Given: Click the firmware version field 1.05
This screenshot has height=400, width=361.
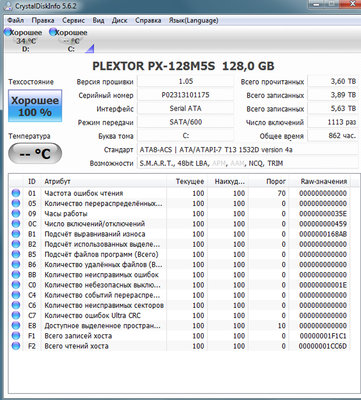Looking at the screenshot, I should coord(186,82).
